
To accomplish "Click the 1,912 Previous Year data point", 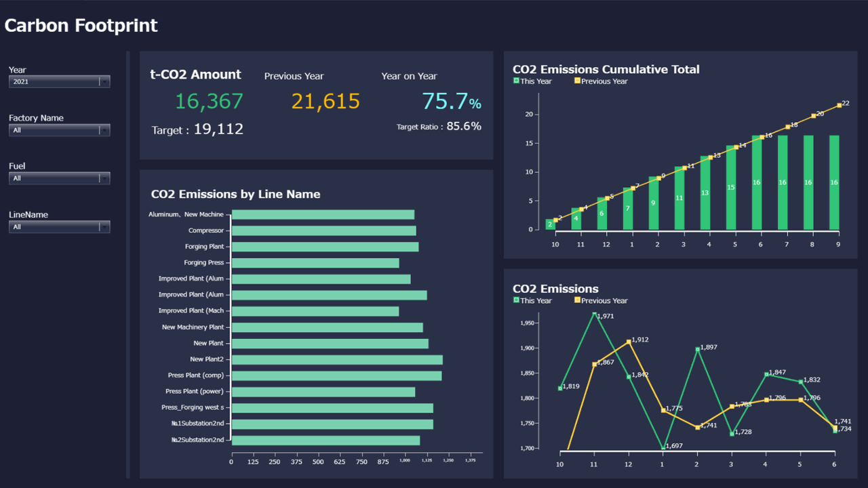I will [x=629, y=342].
